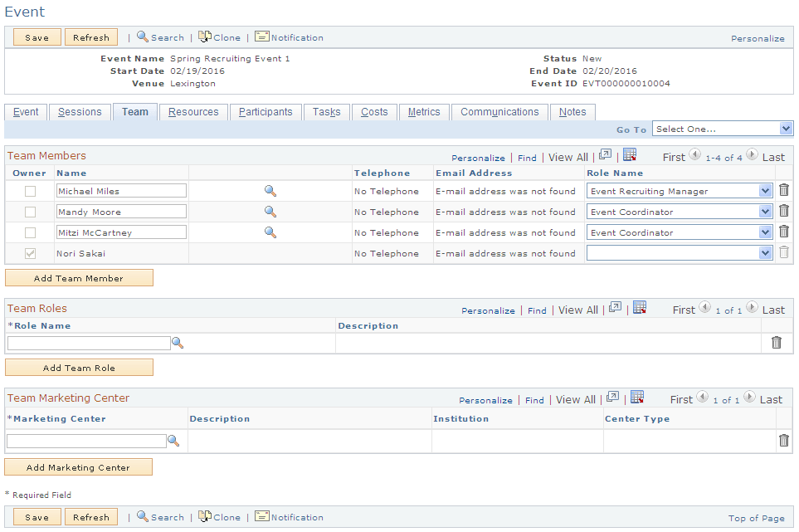The height and width of the screenshot is (532, 799).
Task: Open Team Marketing Center grid in new window
Action: (x=612, y=397)
